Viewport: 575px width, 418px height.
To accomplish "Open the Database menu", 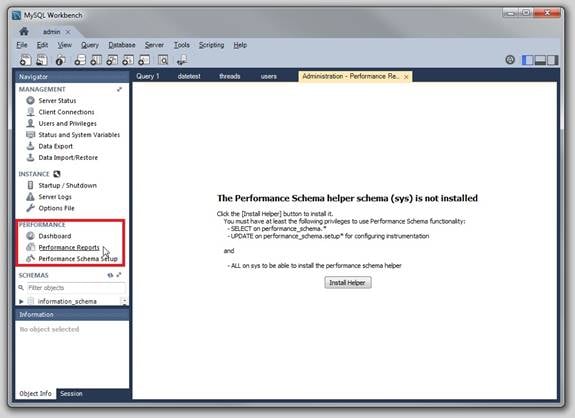I will [122, 45].
